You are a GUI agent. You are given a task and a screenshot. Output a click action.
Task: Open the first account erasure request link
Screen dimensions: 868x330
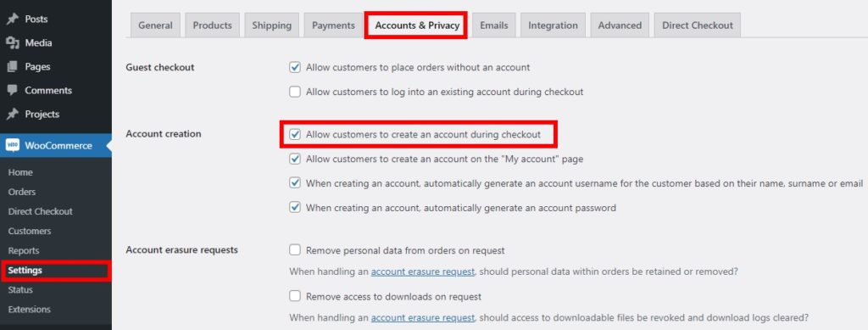tap(422, 271)
